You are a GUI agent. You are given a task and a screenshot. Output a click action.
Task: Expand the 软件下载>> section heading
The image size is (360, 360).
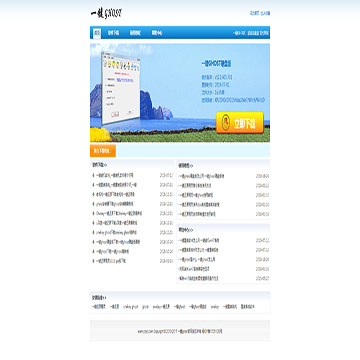(99, 165)
